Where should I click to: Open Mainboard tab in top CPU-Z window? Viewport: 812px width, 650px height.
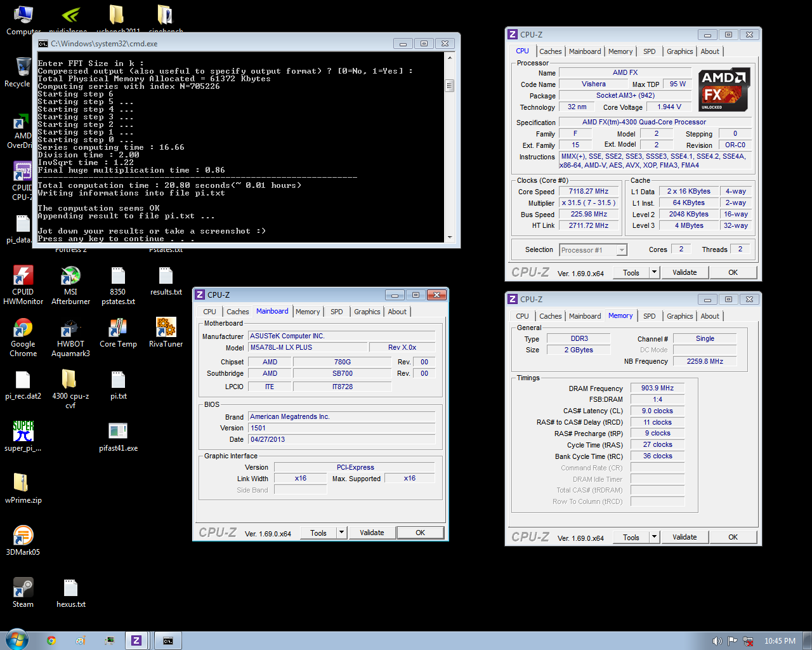[x=585, y=51]
